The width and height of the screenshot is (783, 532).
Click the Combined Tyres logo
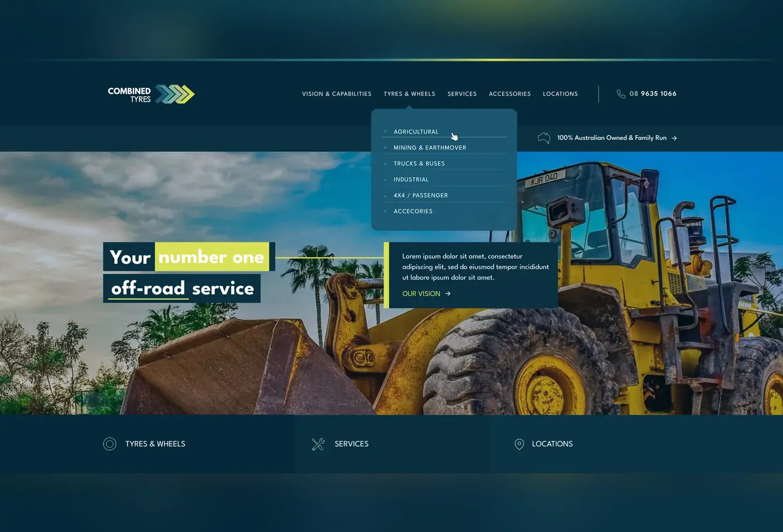[151, 94]
